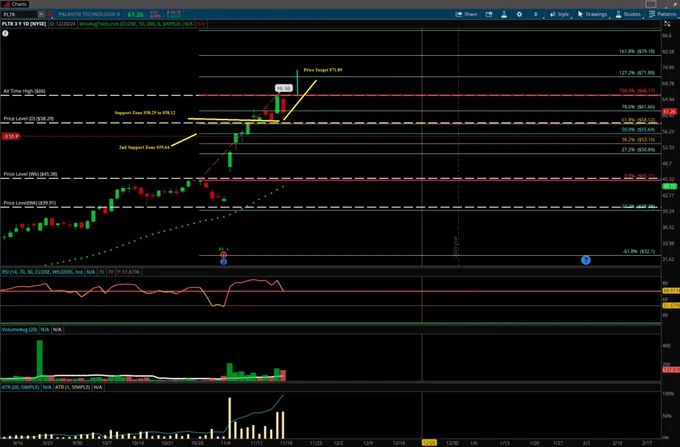Click the RSI (14, 70, 30, CLOSE, WILDERS) study label
The image size is (680, 447).
(x=42, y=272)
